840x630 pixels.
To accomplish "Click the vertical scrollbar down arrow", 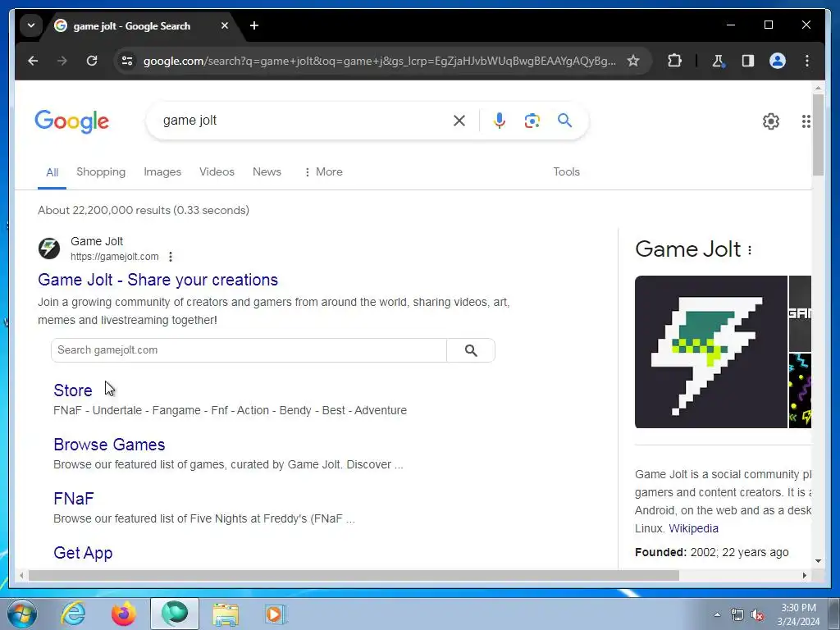I will (818, 561).
